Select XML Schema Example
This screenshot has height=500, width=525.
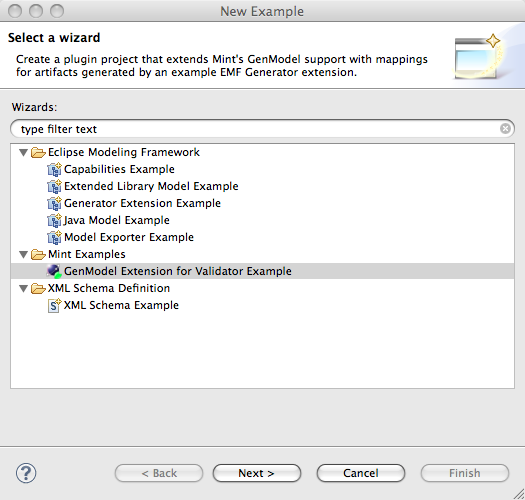pyautogui.click(x=121, y=305)
